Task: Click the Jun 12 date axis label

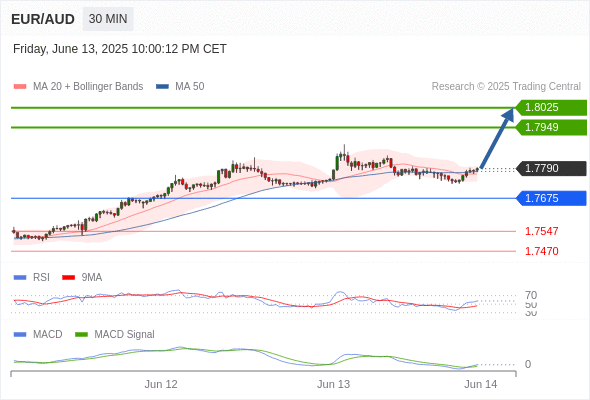Action: (161, 384)
